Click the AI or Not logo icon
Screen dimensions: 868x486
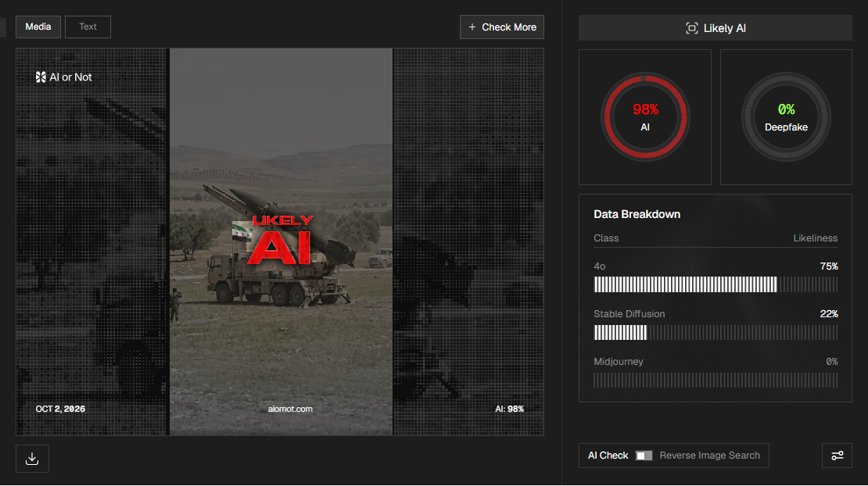pyautogui.click(x=41, y=77)
